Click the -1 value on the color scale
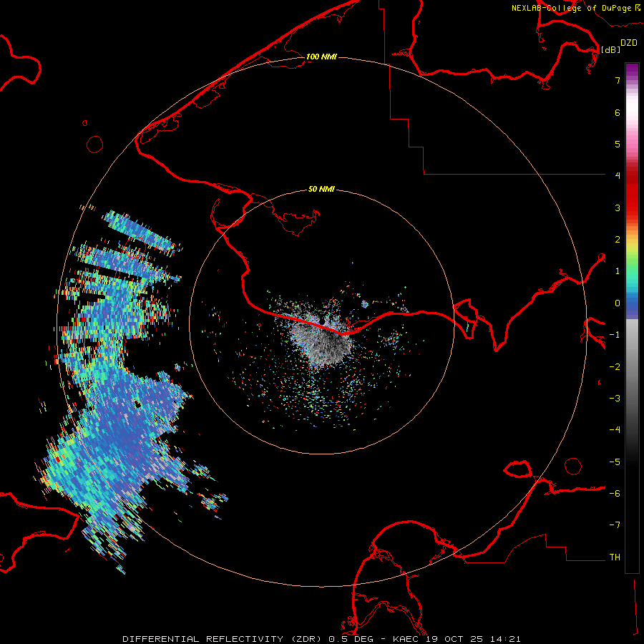Image resolution: width=644 pixels, height=644 pixels. [615, 334]
